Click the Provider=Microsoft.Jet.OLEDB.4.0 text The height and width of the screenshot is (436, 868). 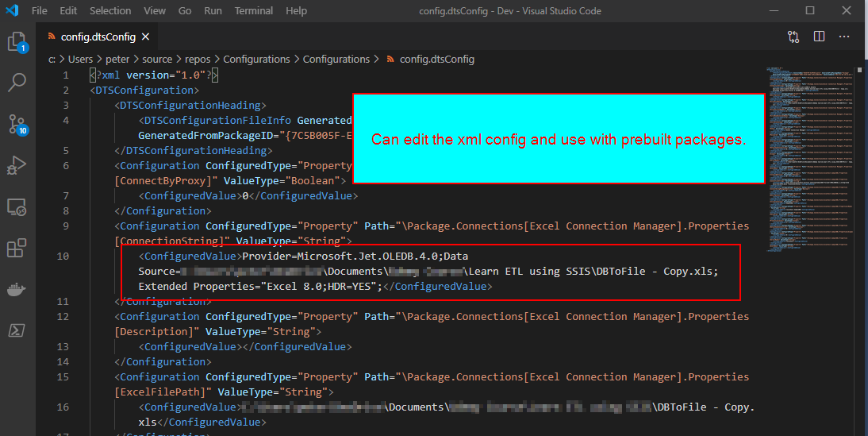(340, 256)
